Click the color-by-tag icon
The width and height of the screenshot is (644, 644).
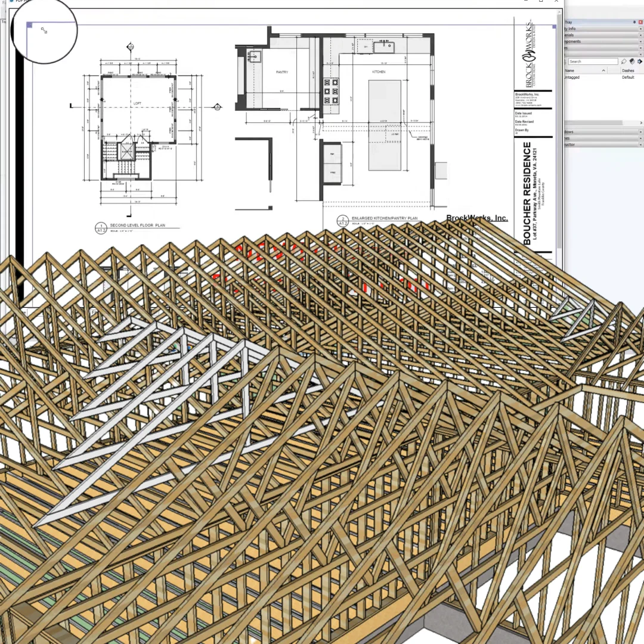[631, 61]
